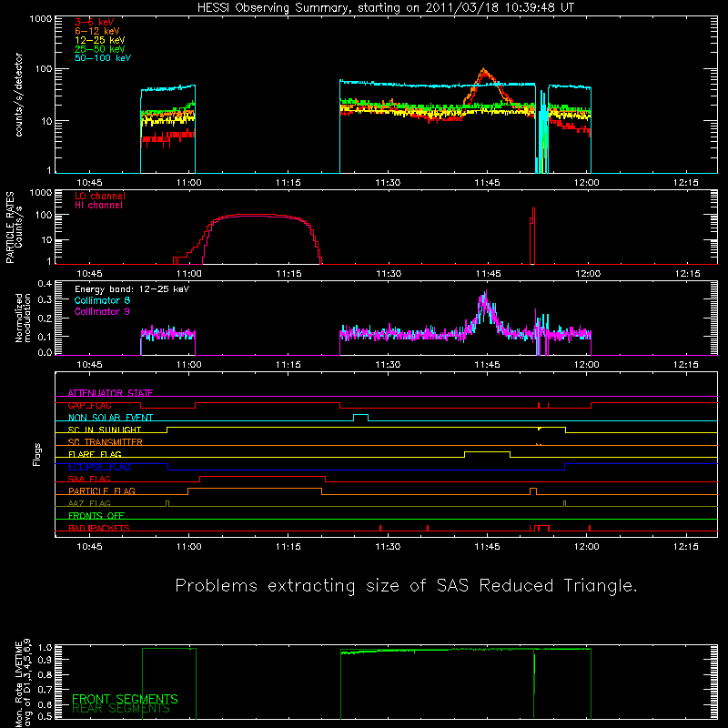Click the SC_TRANSMITTER flag label

pyautogui.click(x=106, y=442)
